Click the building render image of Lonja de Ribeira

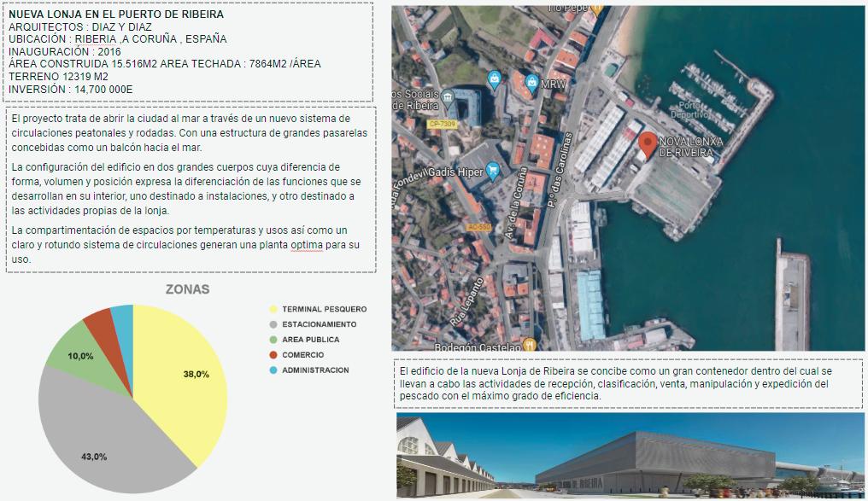click(630, 456)
